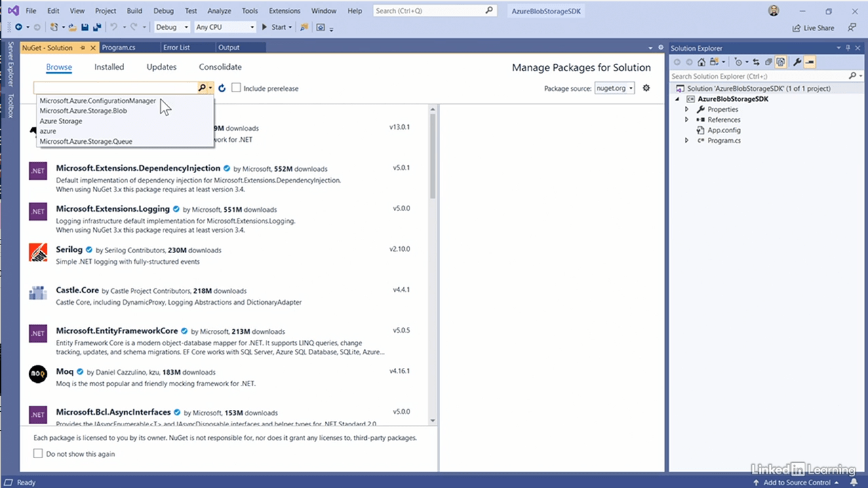This screenshot has height=488, width=868.
Task: Expand the Properties node
Action: [x=687, y=109]
